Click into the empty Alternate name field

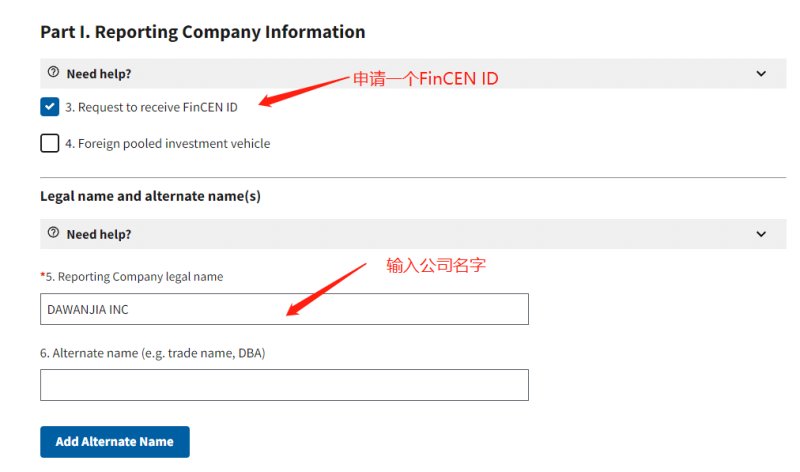click(x=284, y=385)
